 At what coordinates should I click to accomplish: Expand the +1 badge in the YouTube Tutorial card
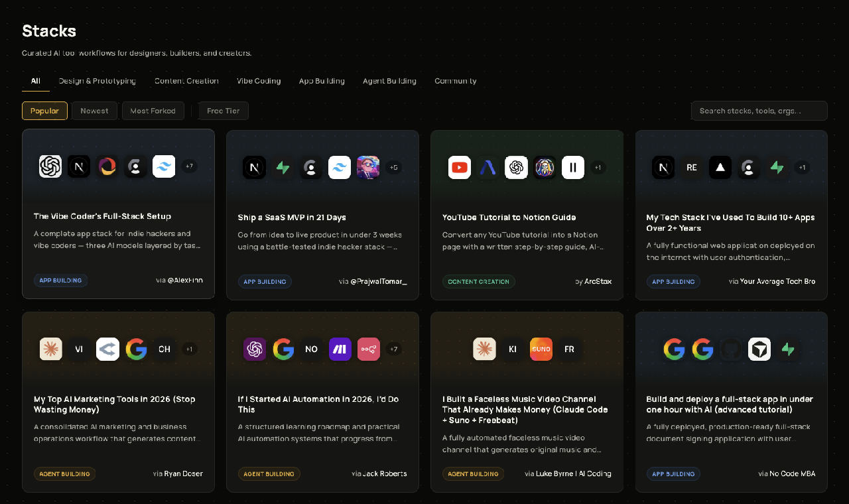pos(598,168)
